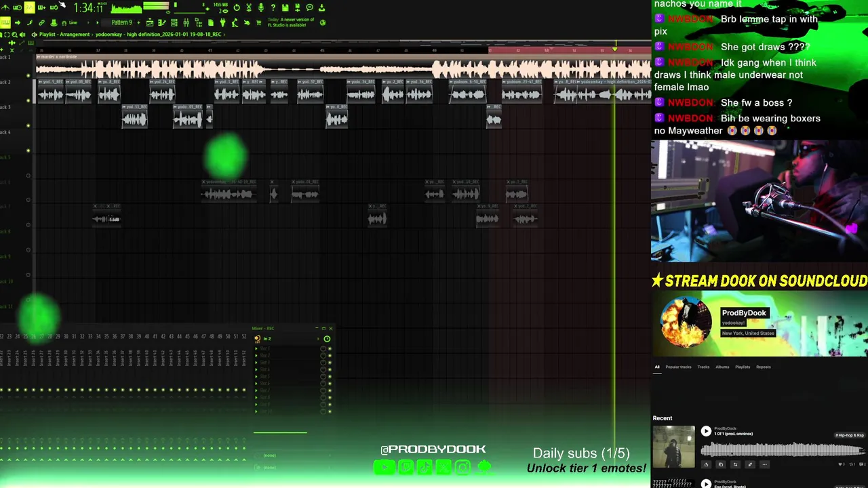Click the edit pencil button under 1 Of 1 track
868x488 pixels.
click(750, 464)
